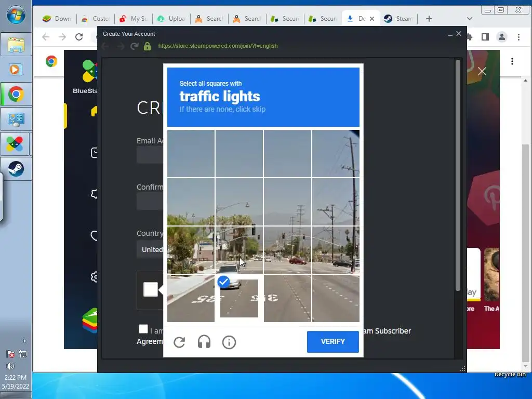Open Chrome from the taskbar
The width and height of the screenshot is (532, 399).
(x=16, y=95)
